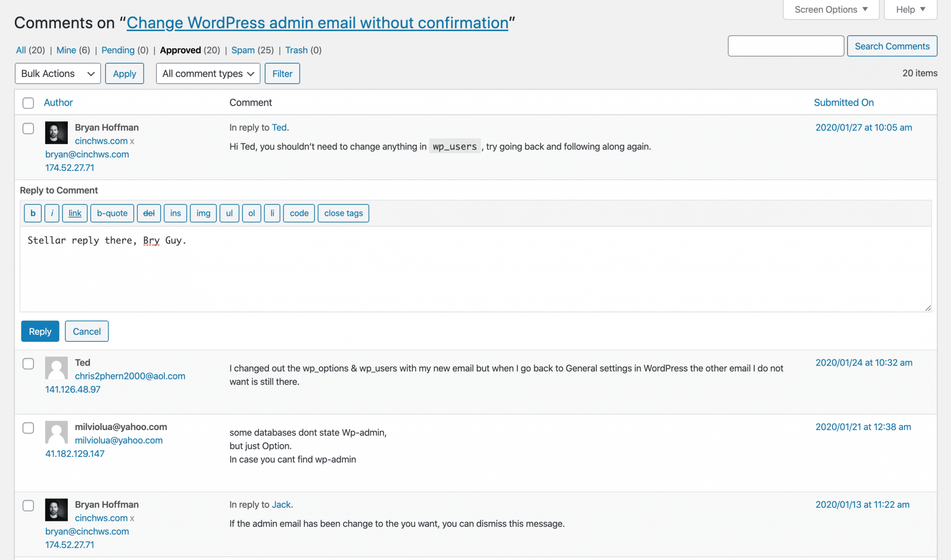Insert a blockquote with b-quote button
The width and height of the screenshot is (951, 560).
point(112,213)
